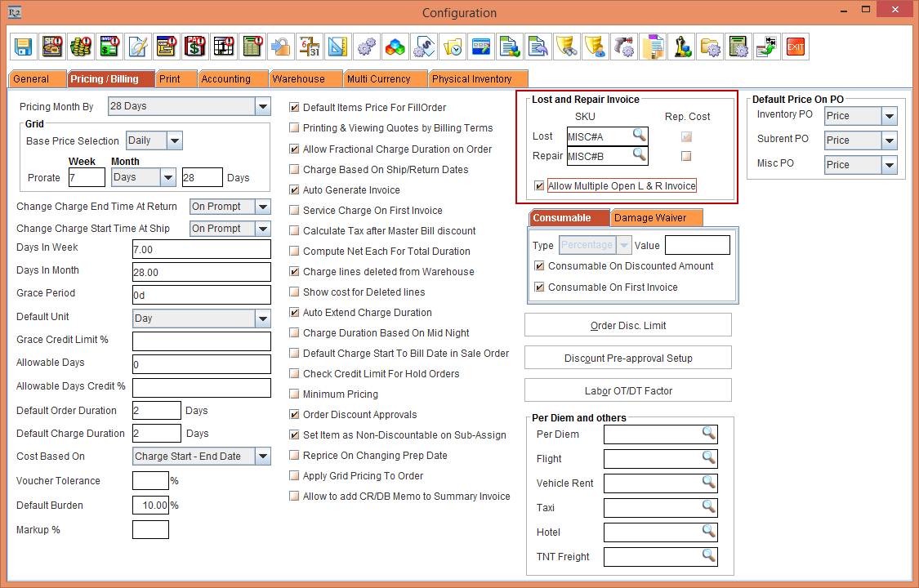Viewport: 919px width, 588px height.
Task: Uncheck Auto Generate Invoice
Action: [295, 190]
